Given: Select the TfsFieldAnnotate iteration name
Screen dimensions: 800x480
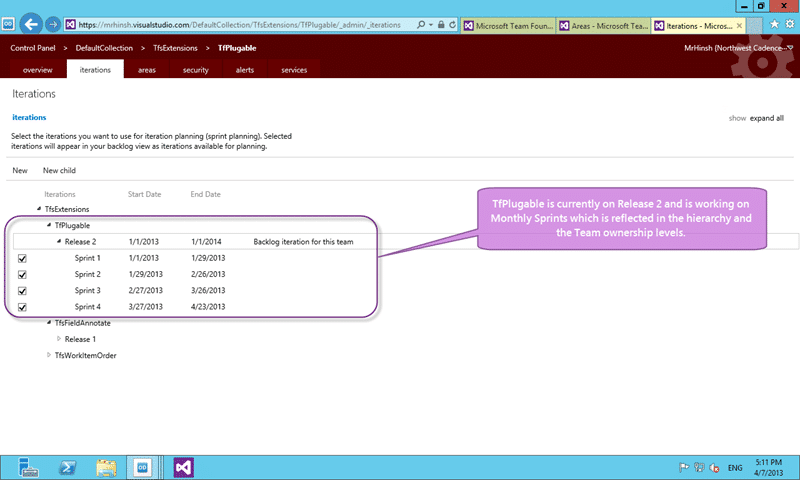Looking at the screenshot, I should tap(83, 323).
